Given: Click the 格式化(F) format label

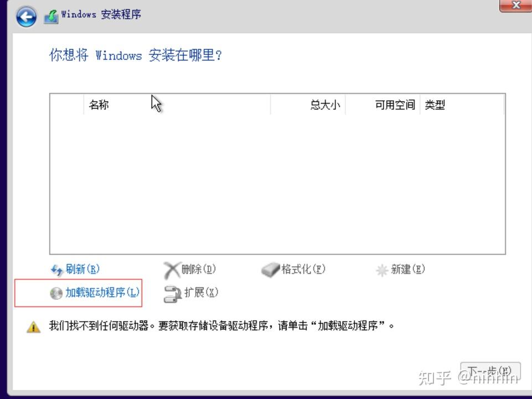Looking at the screenshot, I should point(303,269).
